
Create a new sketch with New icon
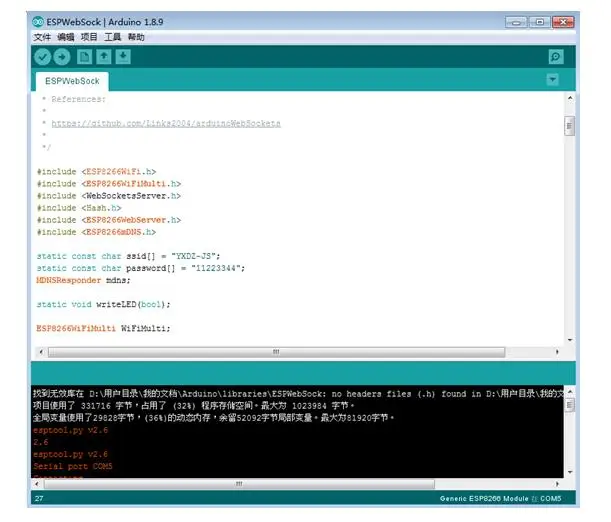[84, 57]
